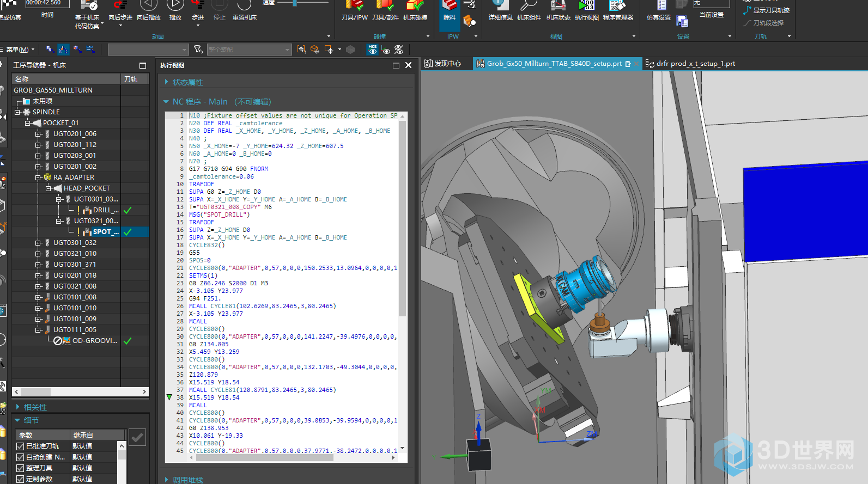Viewport: 868px width, 484px height.
Task: Click the 名称 column header
Action: tap(66, 79)
